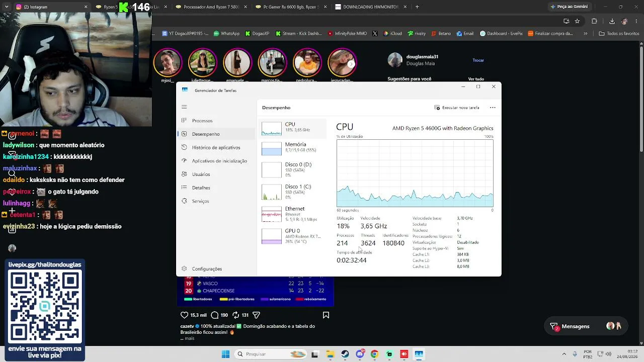Open the browser extensions puzzle icon
Image resolution: width=644 pixels, height=362 pixels.
coord(594,21)
